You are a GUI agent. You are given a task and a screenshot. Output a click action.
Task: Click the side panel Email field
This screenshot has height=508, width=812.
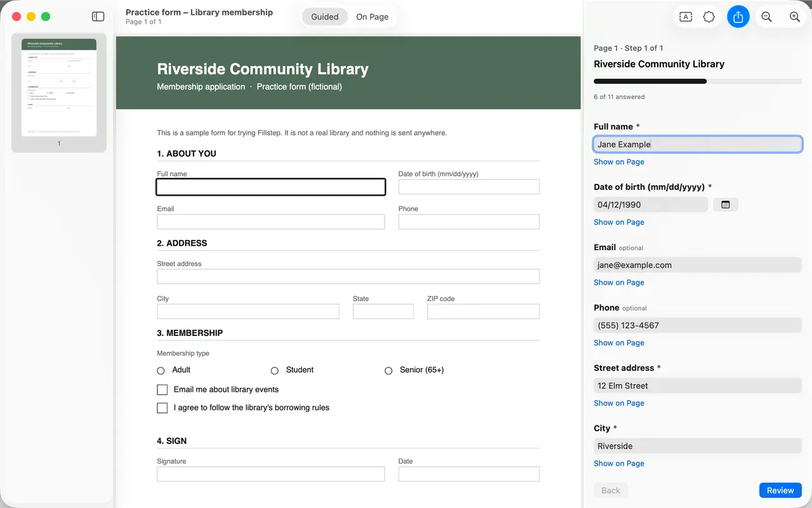[698, 265]
